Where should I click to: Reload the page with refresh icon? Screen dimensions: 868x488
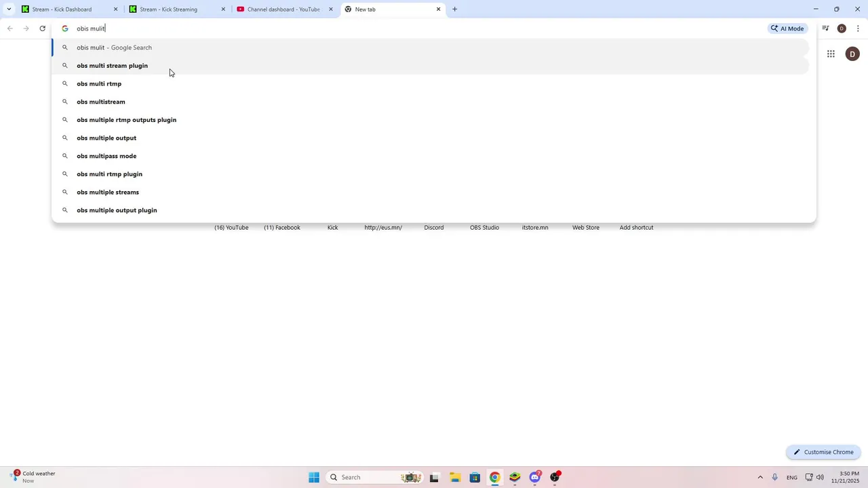43,28
